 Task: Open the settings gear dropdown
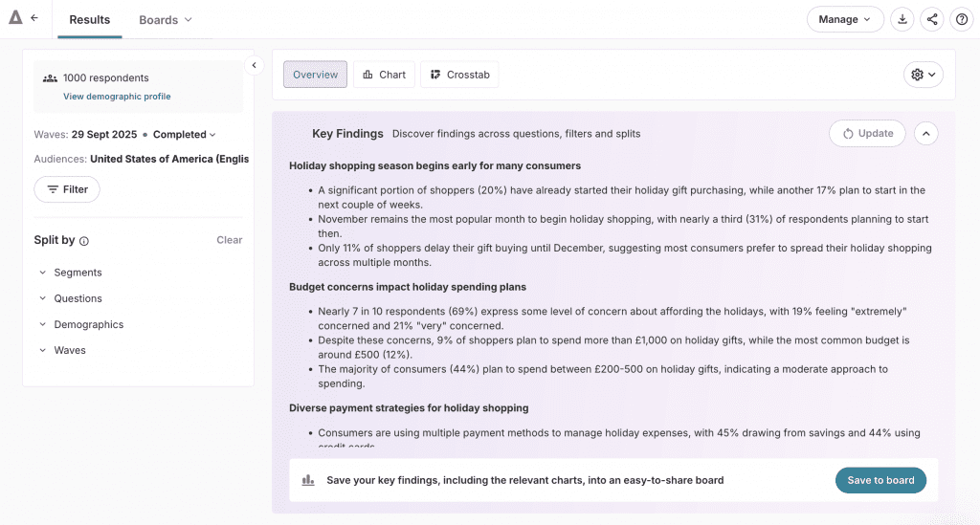click(x=923, y=75)
